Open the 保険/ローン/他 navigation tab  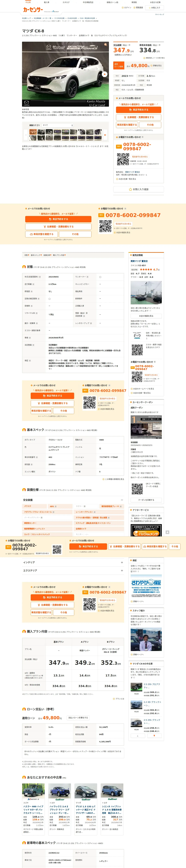pyautogui.click(x=112, y=2)
